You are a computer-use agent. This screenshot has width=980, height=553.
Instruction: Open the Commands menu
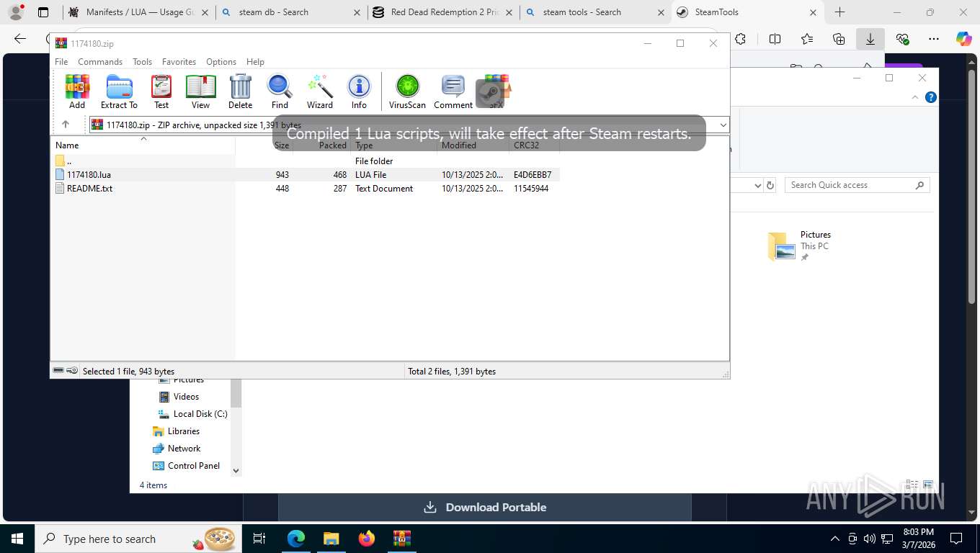tap(100, 62)
